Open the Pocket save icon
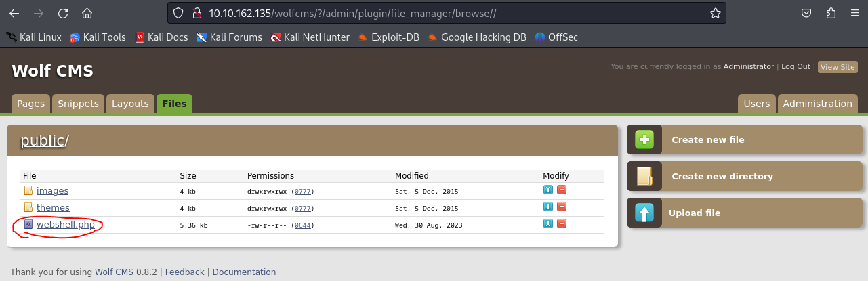Image resolution: width=868 pixels, height=281 pixels. [x=807, y=13]
